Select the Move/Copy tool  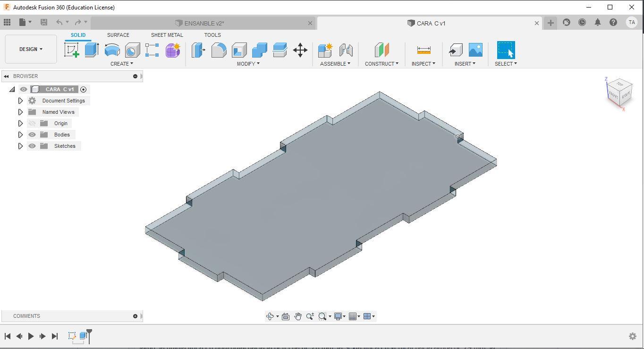[300, 50]
